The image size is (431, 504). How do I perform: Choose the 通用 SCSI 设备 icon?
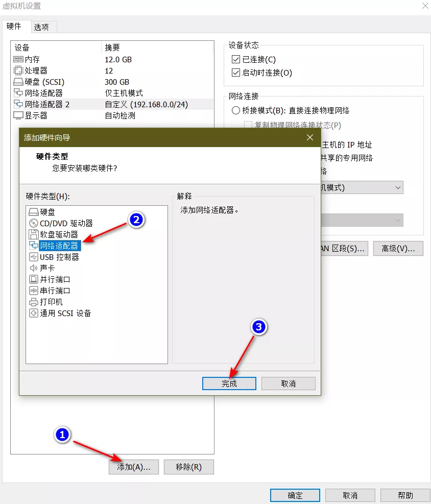34,313
